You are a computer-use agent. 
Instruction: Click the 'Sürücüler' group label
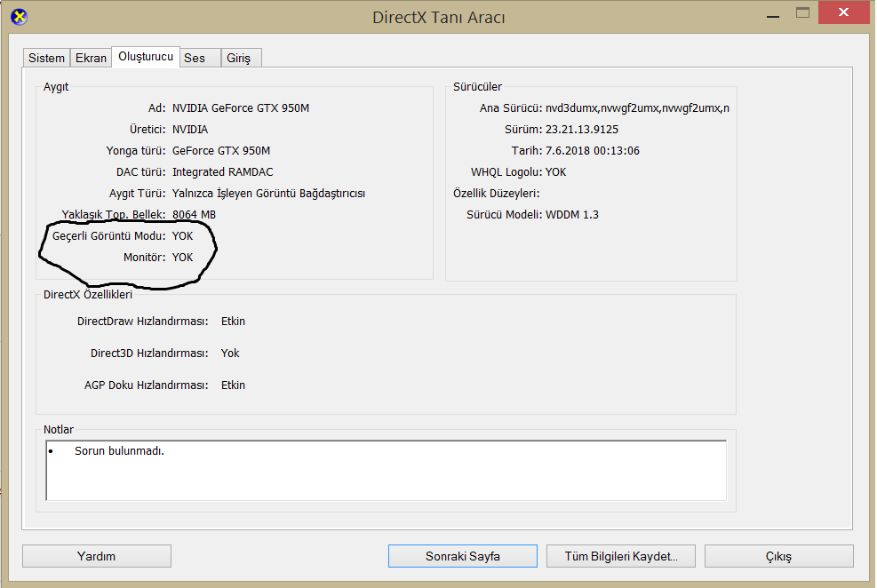[x=477, y=87]
